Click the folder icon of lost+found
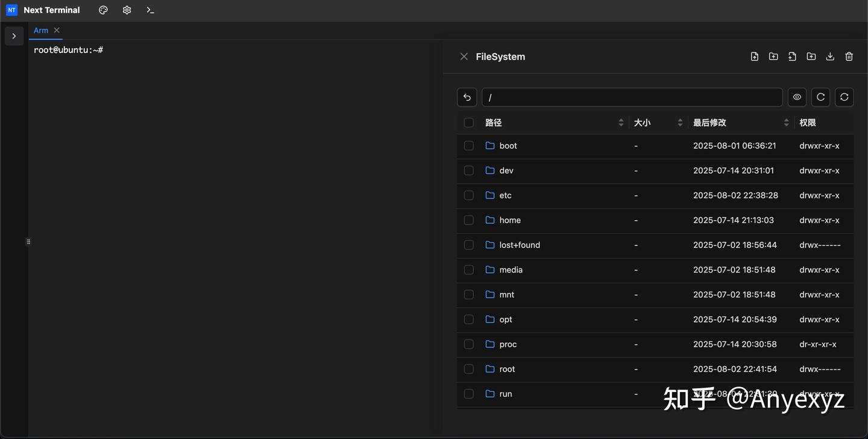The image size is (868, 439). pos(490,245)
